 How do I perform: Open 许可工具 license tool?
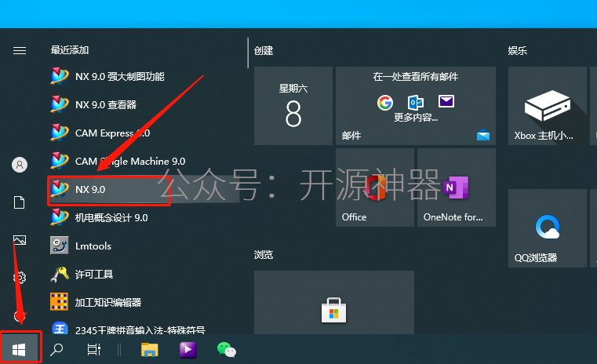[x=144, y=274]
